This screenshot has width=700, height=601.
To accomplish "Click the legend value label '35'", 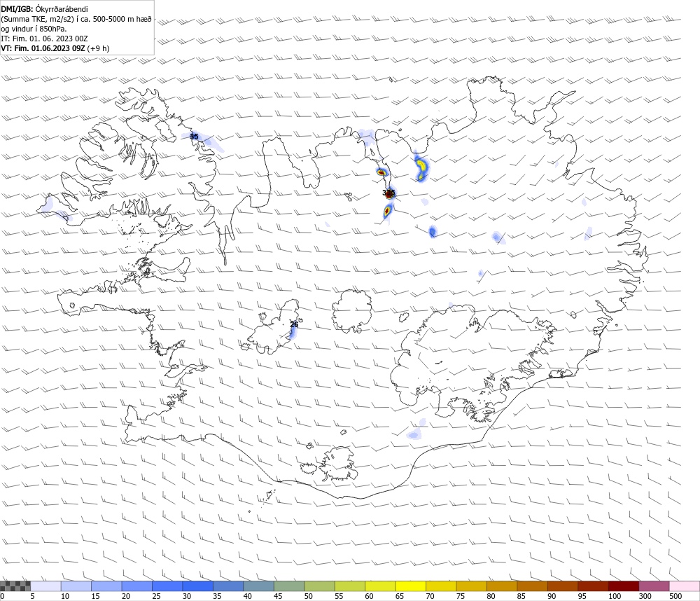I will [217, 596].
